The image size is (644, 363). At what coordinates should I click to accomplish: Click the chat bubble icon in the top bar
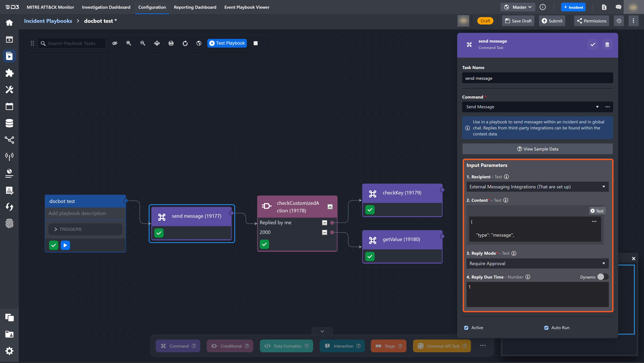(618, 7)
